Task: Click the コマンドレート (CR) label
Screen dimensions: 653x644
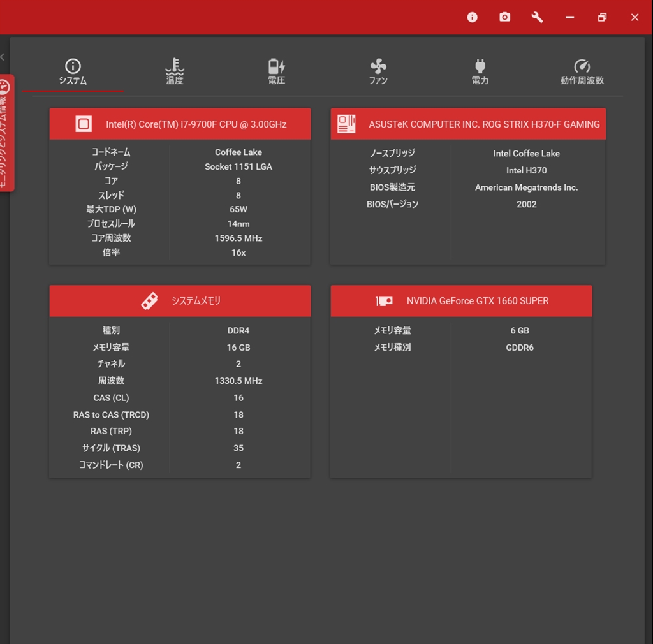Action: click(x=111, y=465)
